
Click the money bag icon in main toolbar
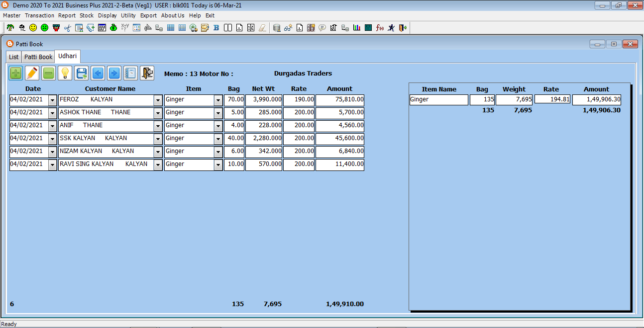113,28
